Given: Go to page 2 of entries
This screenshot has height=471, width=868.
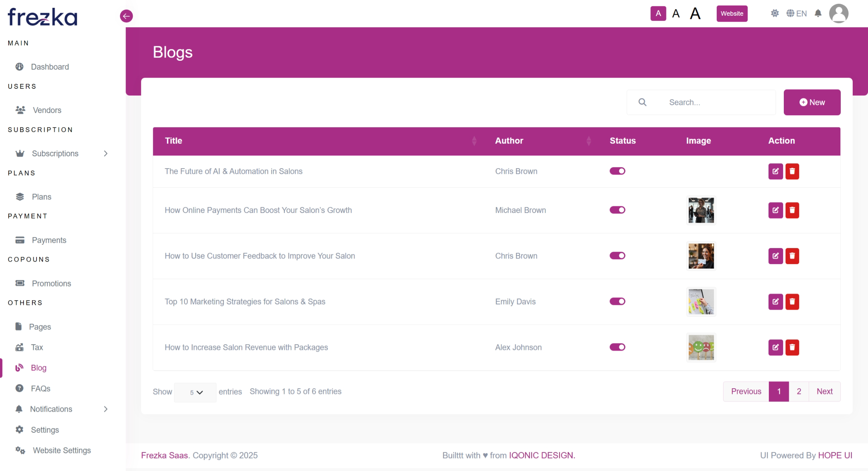Looking at the screenshot, I should [x=799, y=392].
